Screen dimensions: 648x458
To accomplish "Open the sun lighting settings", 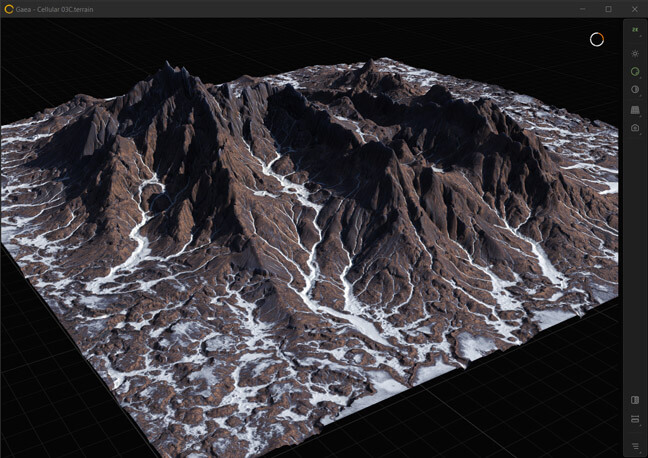I will pos(635,52).
